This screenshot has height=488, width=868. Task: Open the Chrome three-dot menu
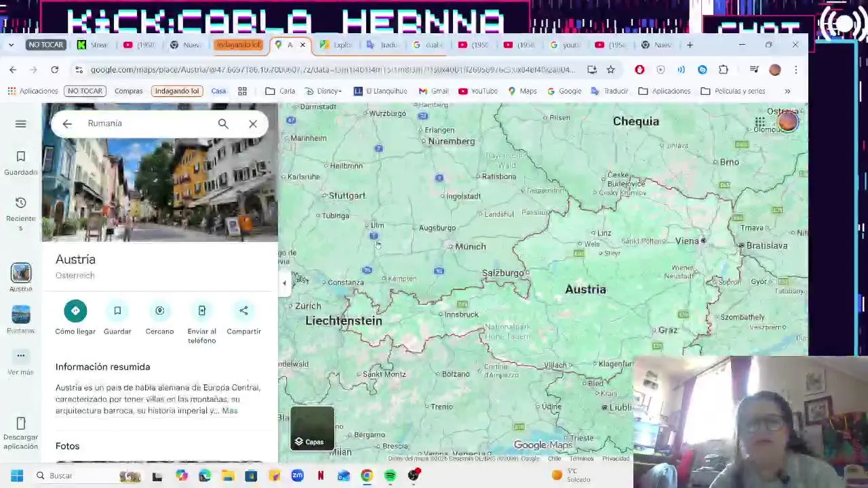(795, 69)
